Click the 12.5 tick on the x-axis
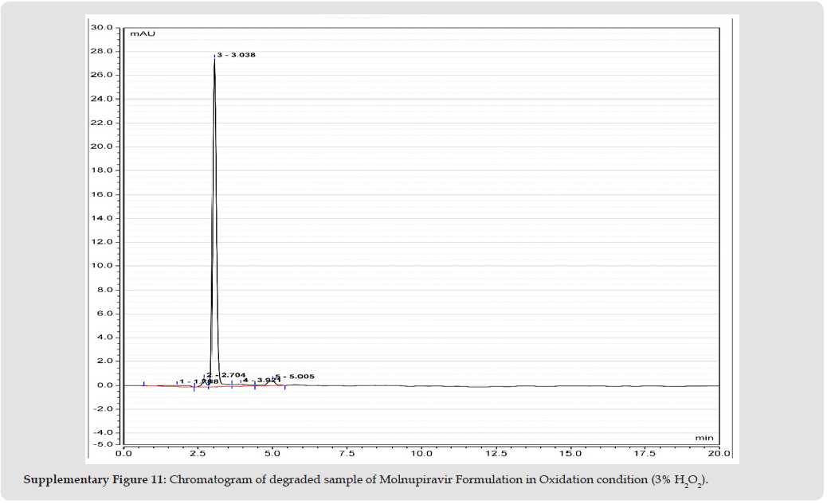The height and width of the screenshot is (504, 827). (496, 453)
